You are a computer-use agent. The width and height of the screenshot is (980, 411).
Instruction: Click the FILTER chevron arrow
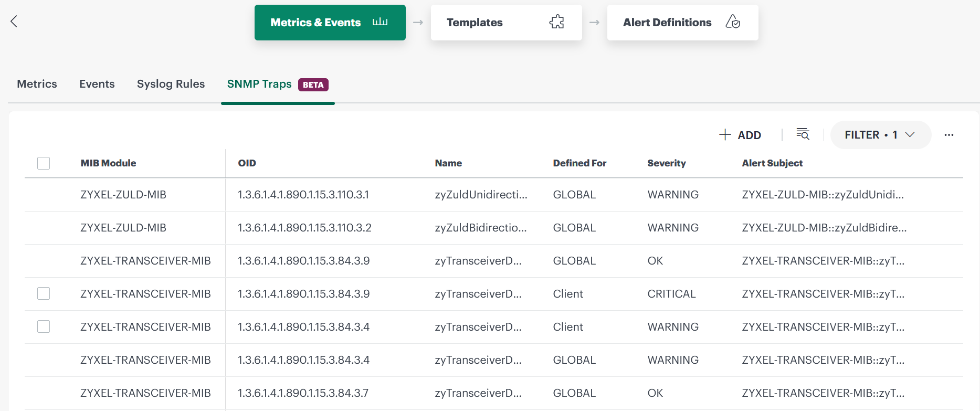tap(910, 135)
